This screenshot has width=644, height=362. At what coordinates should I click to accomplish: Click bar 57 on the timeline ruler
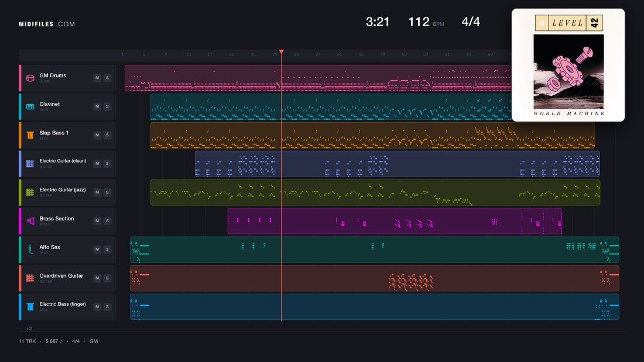(426, 54)
